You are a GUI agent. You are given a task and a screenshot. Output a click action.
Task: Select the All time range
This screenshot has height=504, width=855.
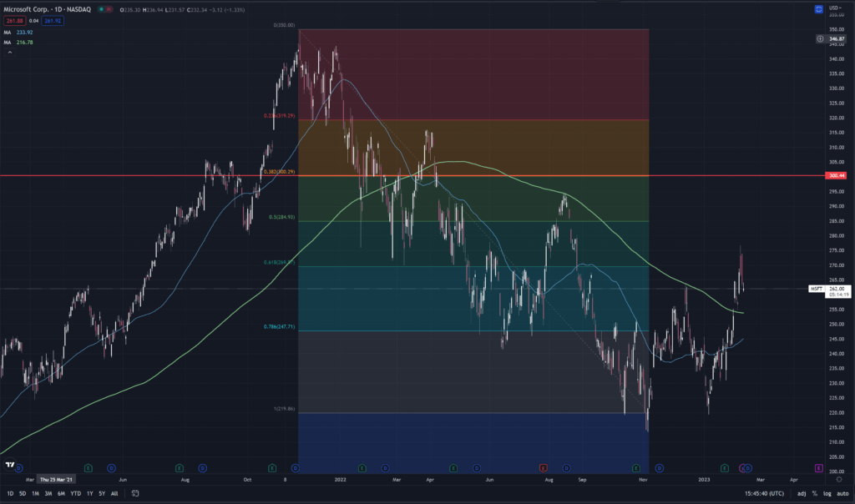pos(114,494)
